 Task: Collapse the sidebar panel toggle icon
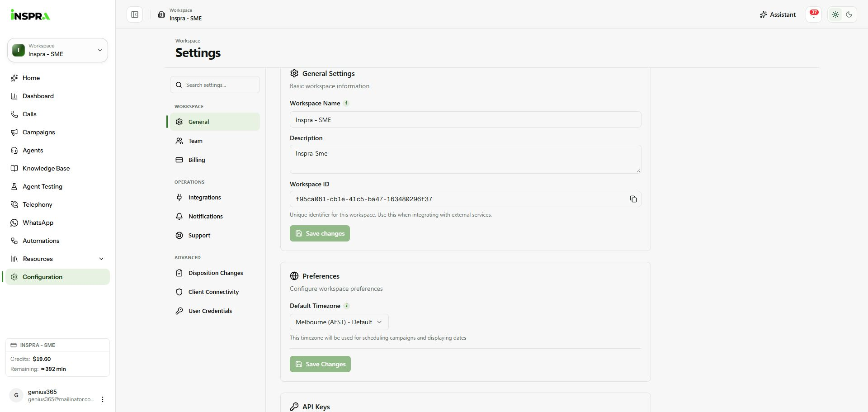pyautogui.click(x=135, y=14)
